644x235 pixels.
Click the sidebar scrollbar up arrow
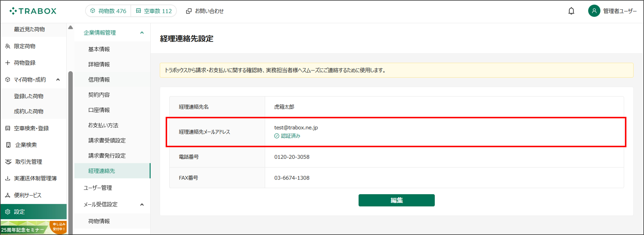coord(70,27)
